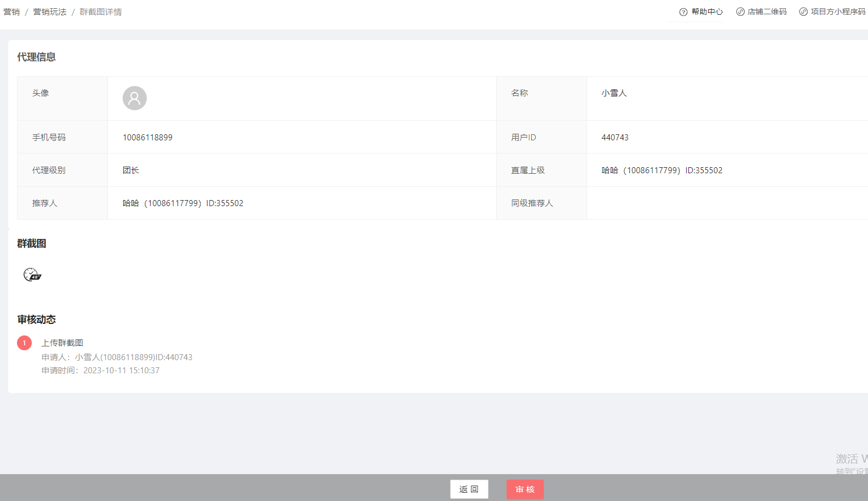Open the 帮助中心 text link
868x501 pixels.
(x=707, y=12)
